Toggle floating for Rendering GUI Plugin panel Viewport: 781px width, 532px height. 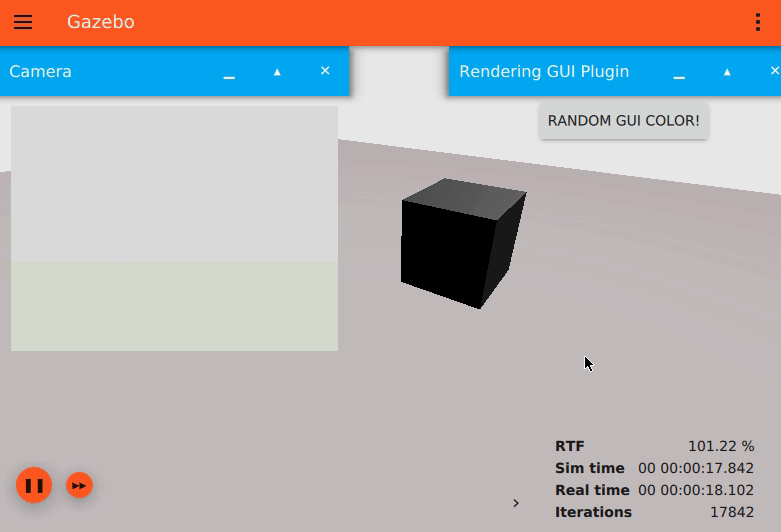coord(727,72)
